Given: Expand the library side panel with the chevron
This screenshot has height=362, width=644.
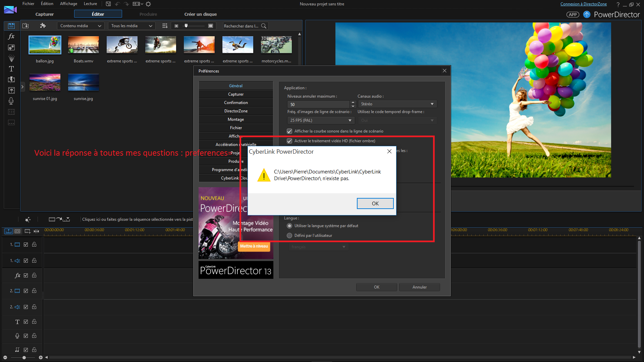Looking at the screenshot, I should tap(22, 87).
